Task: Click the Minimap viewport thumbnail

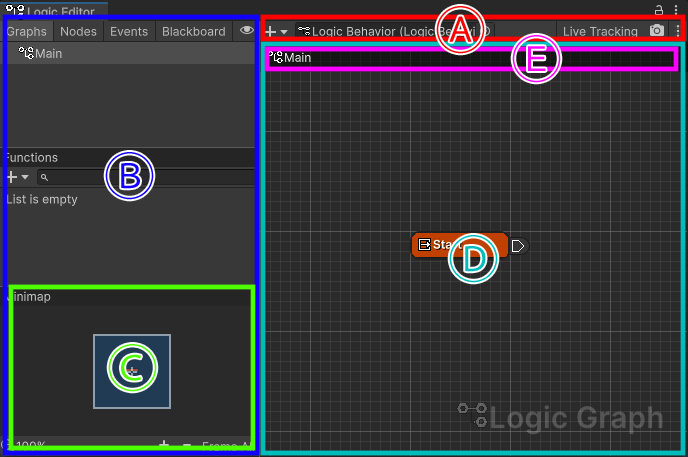Action: (132, 371)
